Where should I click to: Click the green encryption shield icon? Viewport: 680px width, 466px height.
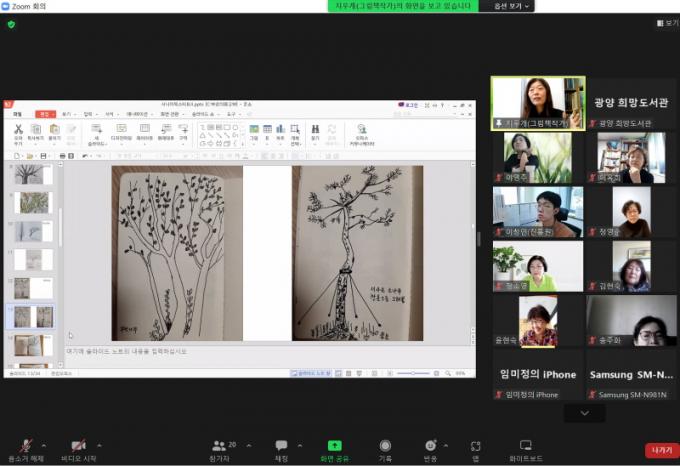11,25
